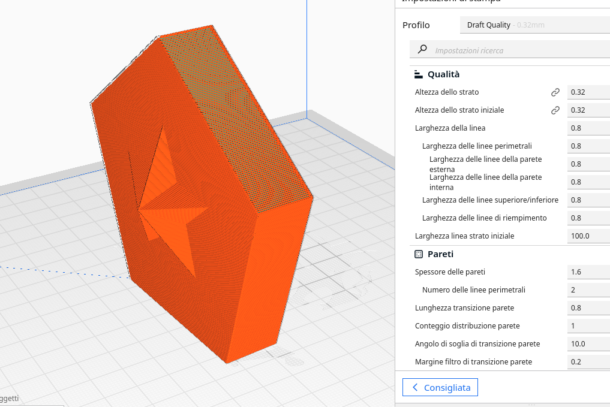Image resolution: width=610 pixels, height=407 pixels.
Task: Click the search magnifier icon
Action: click(x=422, y=49)
